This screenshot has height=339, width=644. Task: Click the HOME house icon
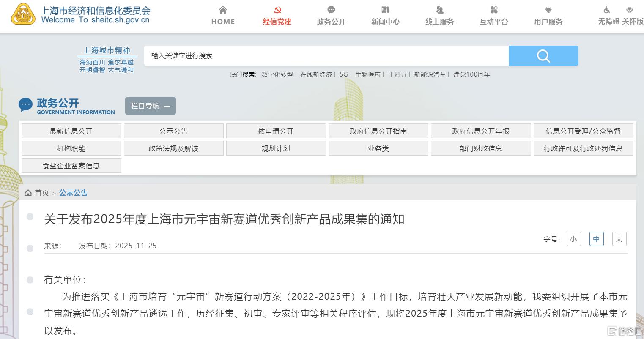tap(223, 10)
